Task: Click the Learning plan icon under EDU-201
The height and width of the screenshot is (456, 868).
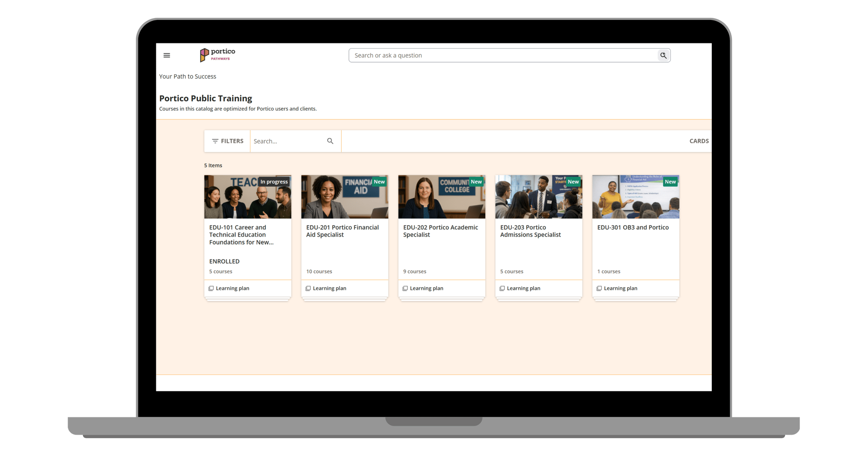Action: (x=308, y=288)
